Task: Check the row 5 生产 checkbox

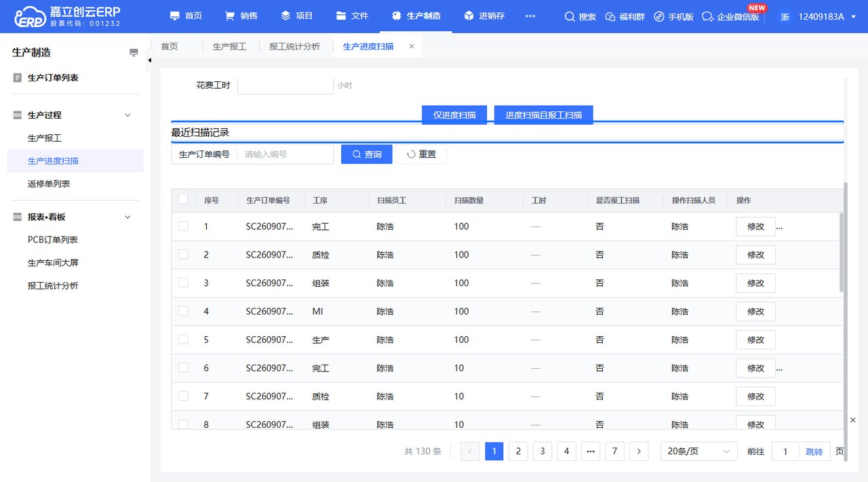Action: click(183, 339)
